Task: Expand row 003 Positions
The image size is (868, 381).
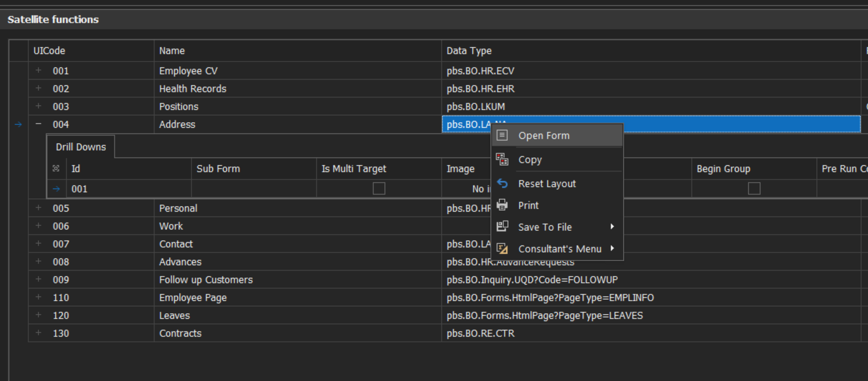Action: [38, 106]
